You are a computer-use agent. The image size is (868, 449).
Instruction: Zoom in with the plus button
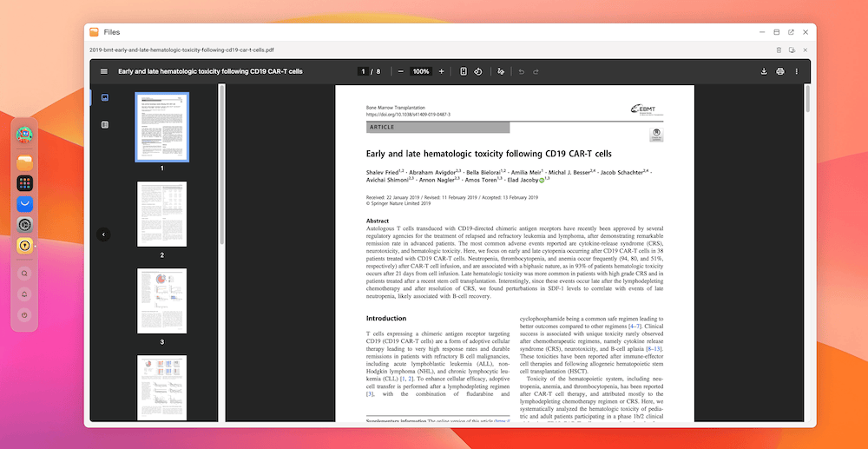pos(441,71)
